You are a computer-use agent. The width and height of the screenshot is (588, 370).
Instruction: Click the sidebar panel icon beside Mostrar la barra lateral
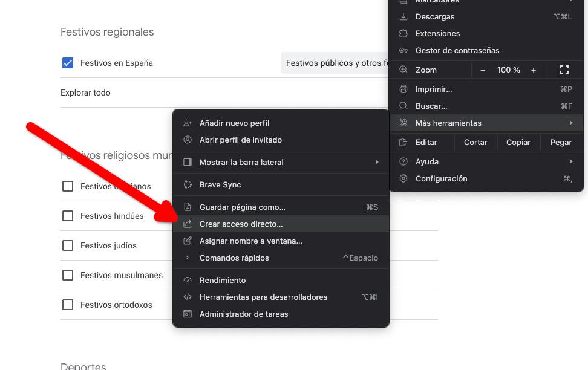click(188, 162)
